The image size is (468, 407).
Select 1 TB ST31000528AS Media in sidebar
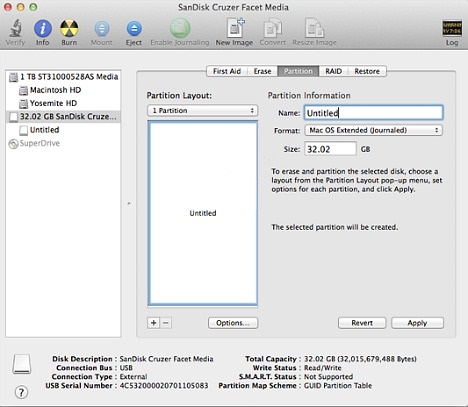63,77
